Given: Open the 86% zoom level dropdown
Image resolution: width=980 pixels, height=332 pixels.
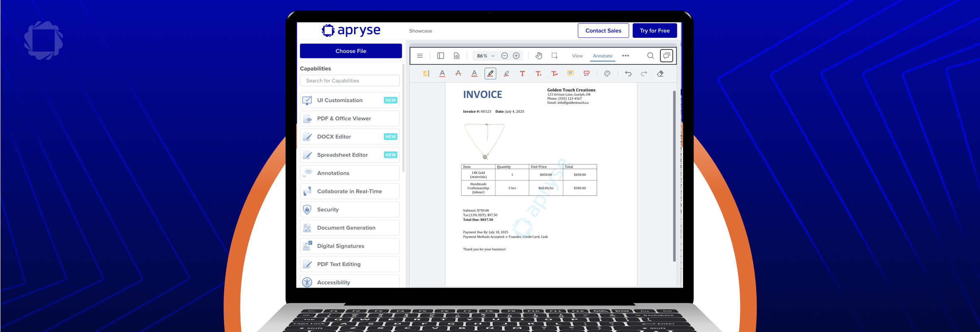Looking at the screenshot, I should tap(485, 56).
